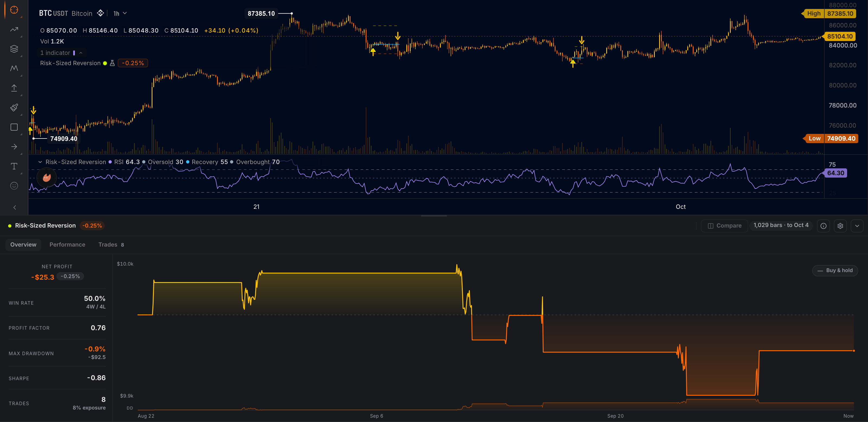The image size is (868, 422).
Task: Open the stacked layers tool
Action: point(14,49)
